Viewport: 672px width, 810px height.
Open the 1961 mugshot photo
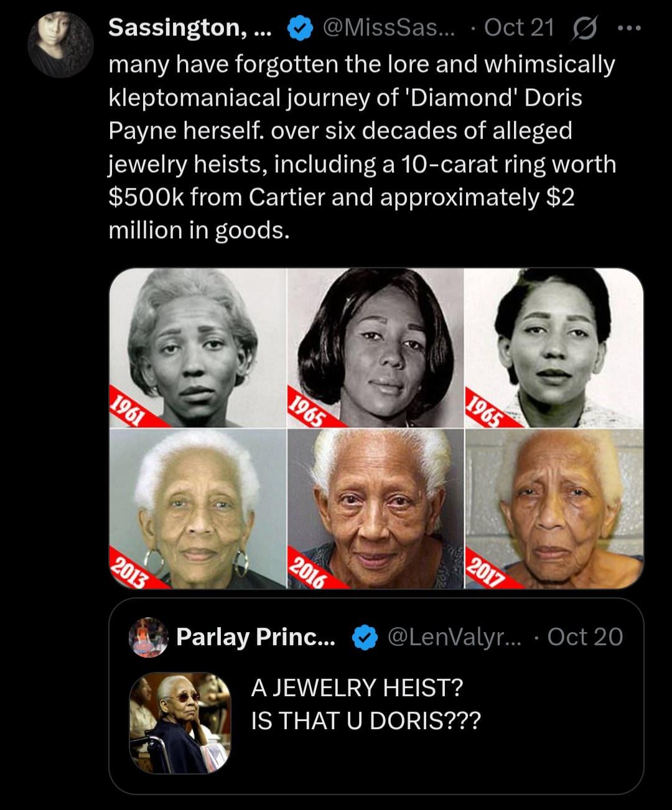[x=198, y=348]
